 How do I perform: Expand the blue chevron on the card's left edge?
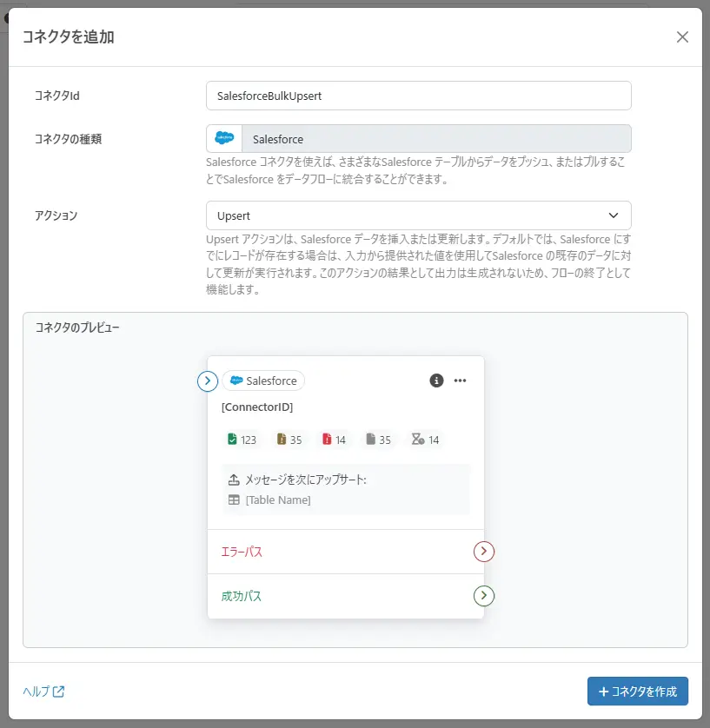pyautogui.click(x=207, y=381)
